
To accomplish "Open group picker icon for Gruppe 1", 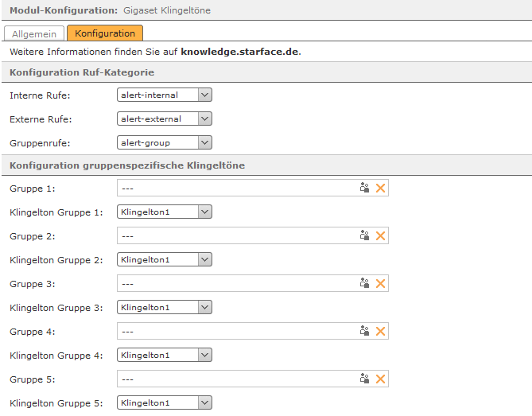I will click(364, 188).
